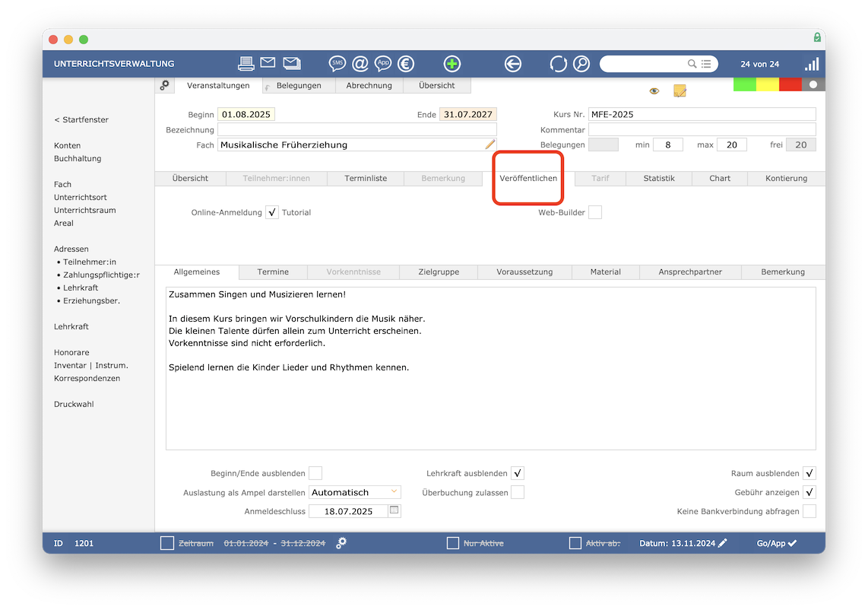Open the Auslastung als Ampel dropdown
Image resolution: width=868 pixels, height=610 pixels.
(354, 492)
